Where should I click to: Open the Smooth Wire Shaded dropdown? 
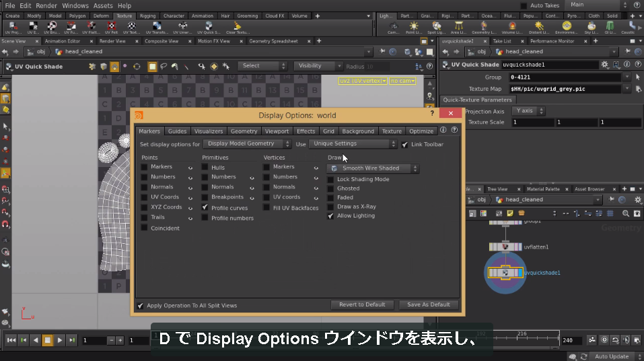(373, 168)
